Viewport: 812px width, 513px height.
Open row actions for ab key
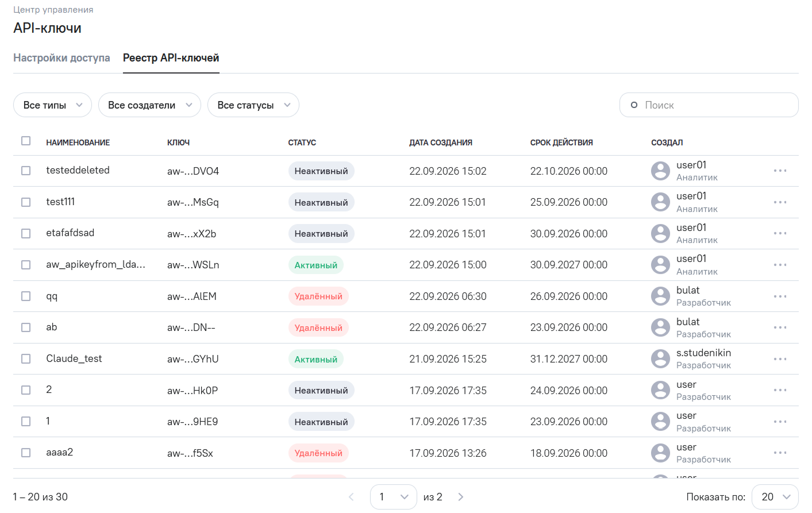click(780, 327)
